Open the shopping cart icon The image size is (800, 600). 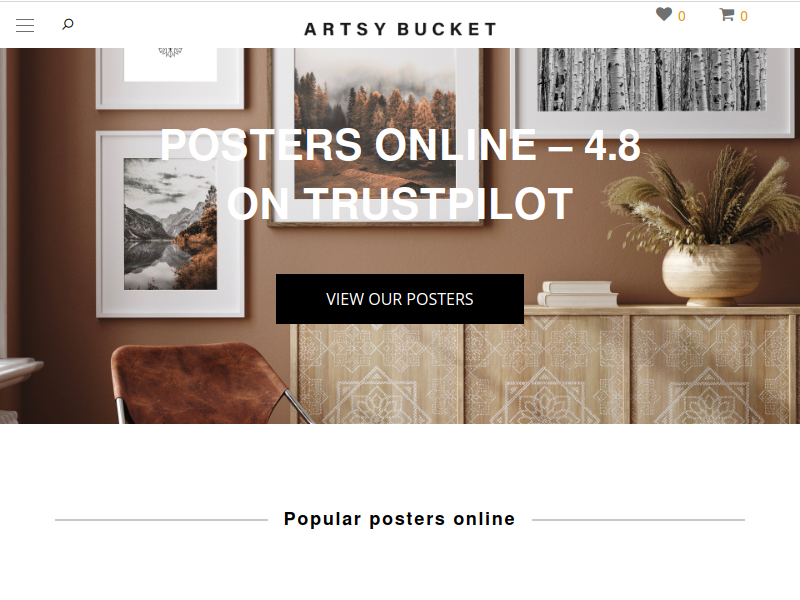[x=727, y=15]
